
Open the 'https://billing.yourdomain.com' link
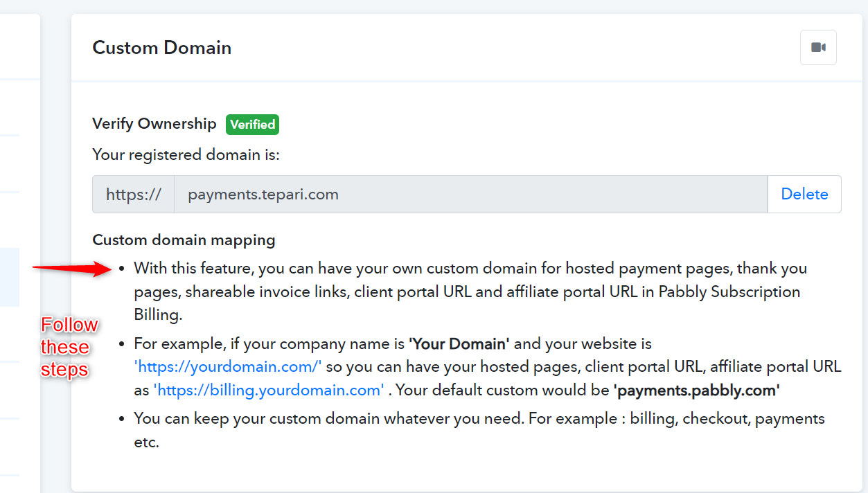pos(269,390)
